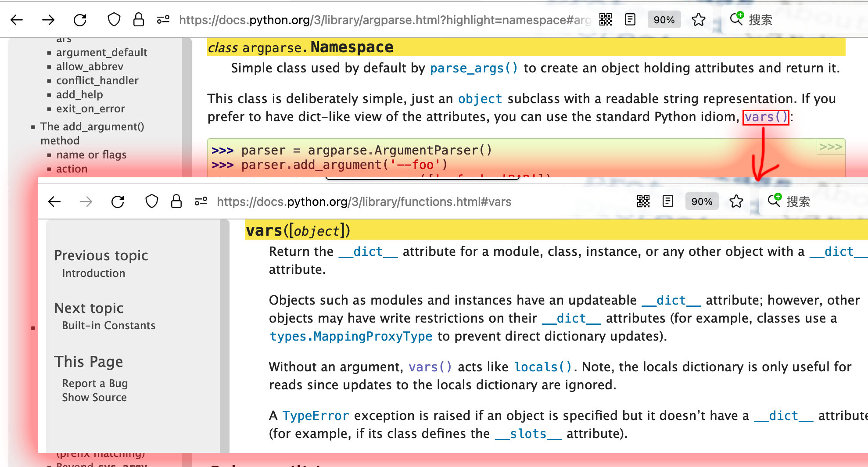Viewport: 868px width, 467px height.
Task: Open the parse_args() link
Action: click(x=474, y=68)
